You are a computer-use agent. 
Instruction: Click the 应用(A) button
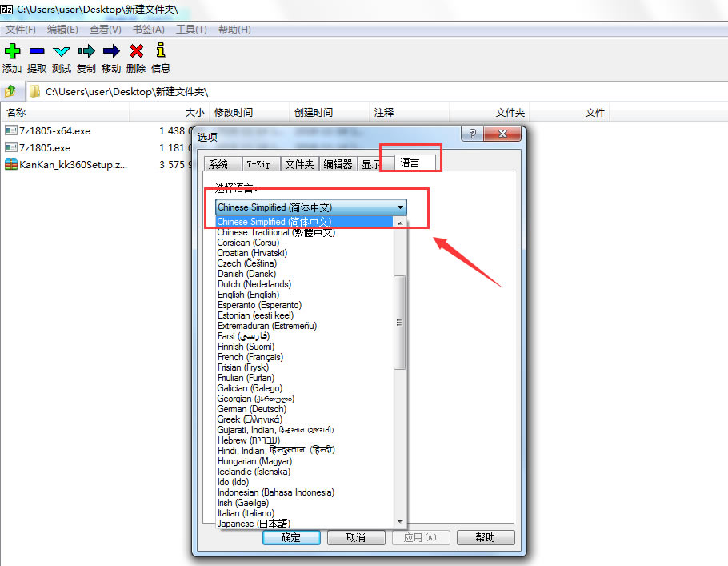(x=421, y=537)
